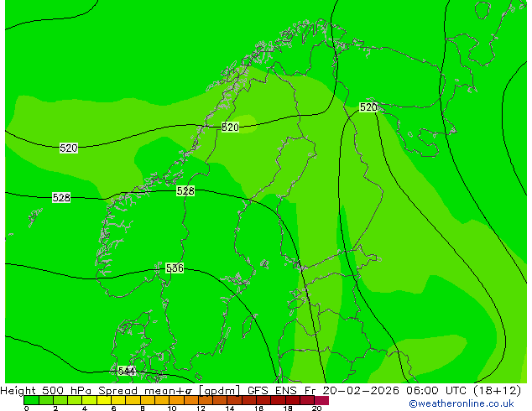Click the 528 contour label over the open Atlantic
Viewport: 532px width, 411px height.
coord(61,197)
